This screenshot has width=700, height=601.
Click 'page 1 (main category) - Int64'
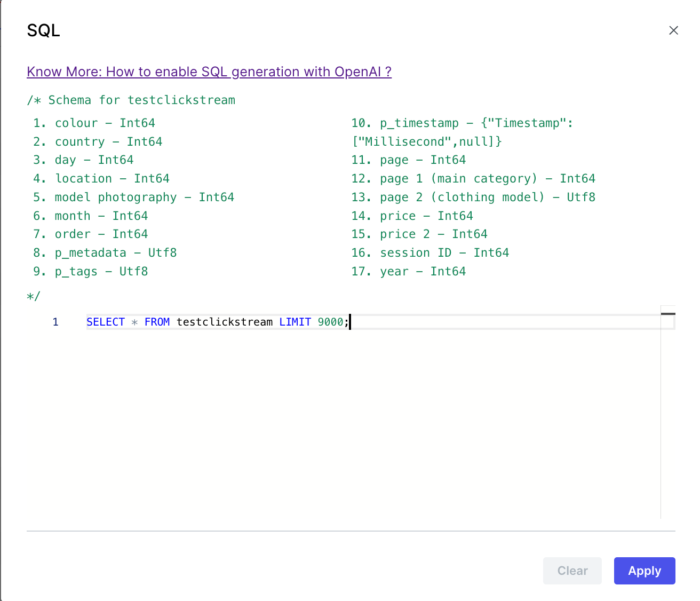(473, 178)
